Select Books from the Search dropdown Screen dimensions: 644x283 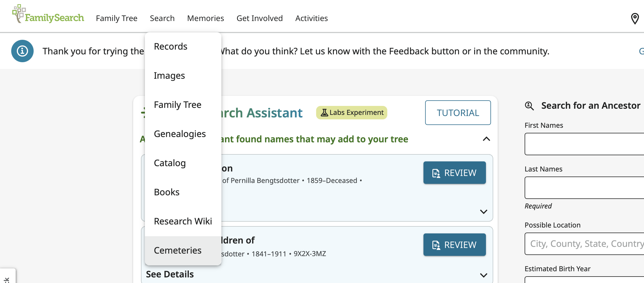coord(183,192)
